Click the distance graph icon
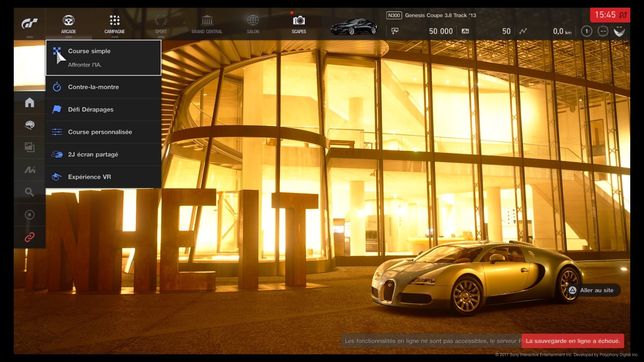644x362 pixels. pos(523,31)
